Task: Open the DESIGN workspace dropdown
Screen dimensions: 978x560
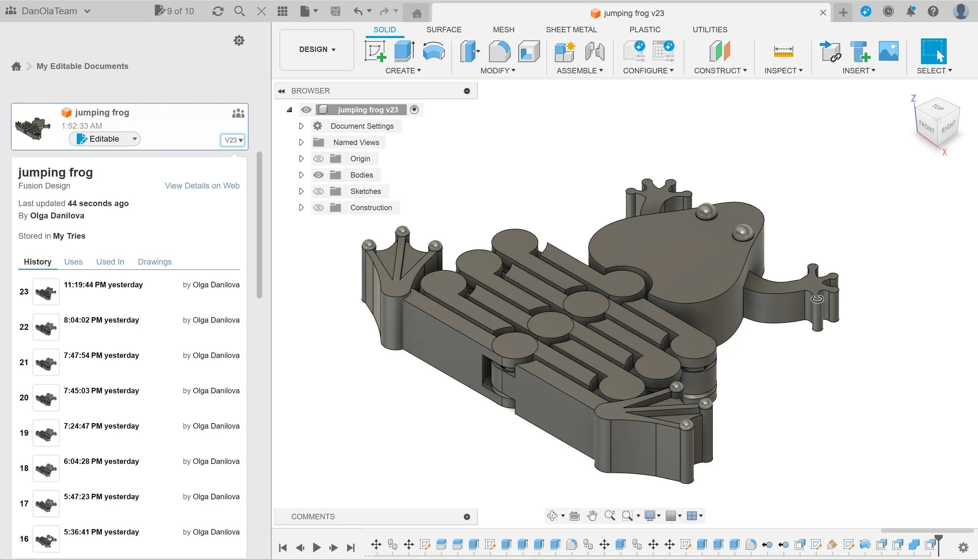Action: tap(317, 50)
